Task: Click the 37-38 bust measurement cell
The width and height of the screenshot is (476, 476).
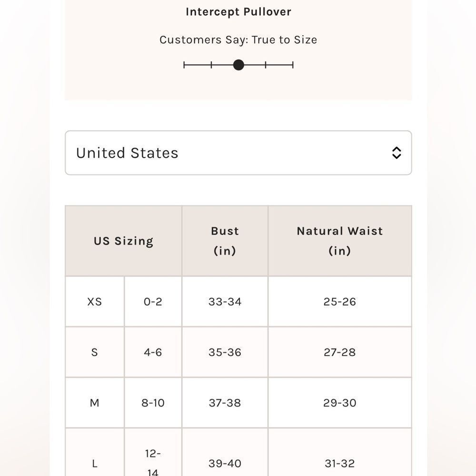Action: (225, 403)
